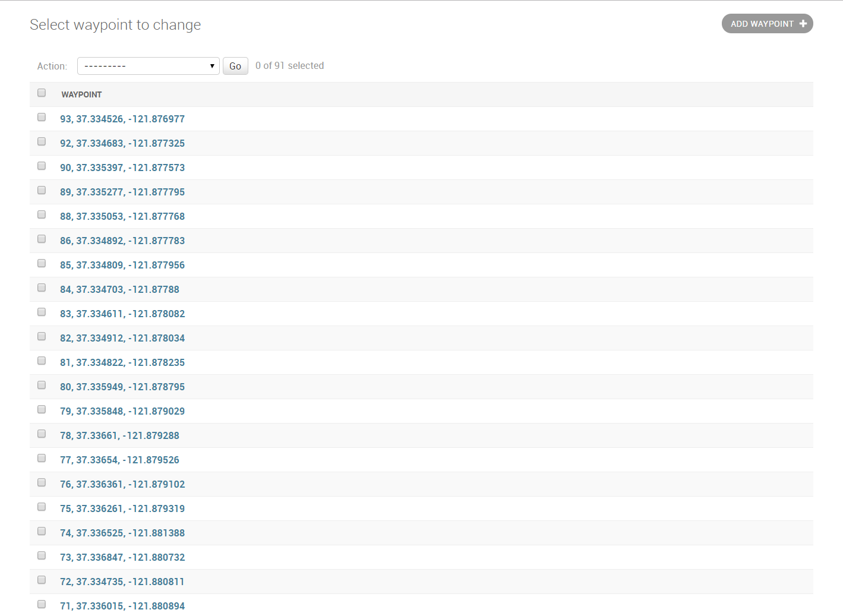Open waypoint 90, 37.335397, -121.877573
This screenshot has height=616, width=843.
coord(122,168)
